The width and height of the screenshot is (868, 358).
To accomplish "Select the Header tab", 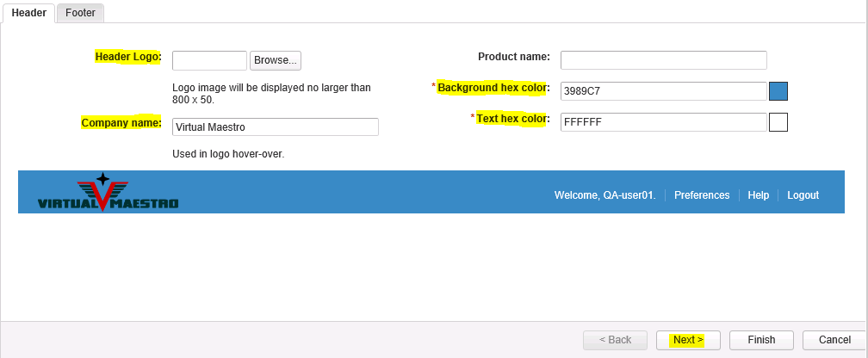I will pos(28,13).
